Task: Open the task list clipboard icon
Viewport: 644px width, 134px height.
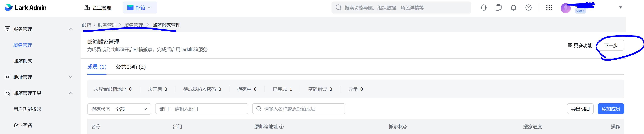Action: (x=498, y=8)
